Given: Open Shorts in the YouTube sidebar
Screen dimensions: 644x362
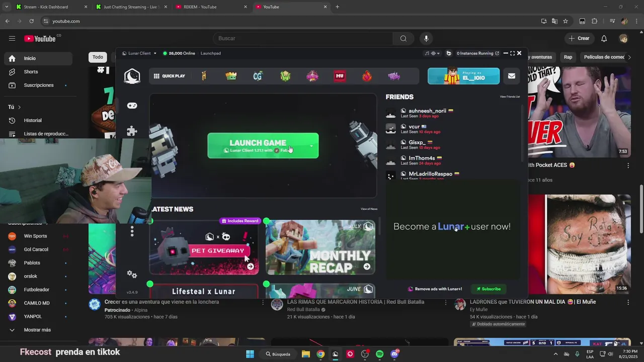Looking at the screenshot, I should click(37, 72).
